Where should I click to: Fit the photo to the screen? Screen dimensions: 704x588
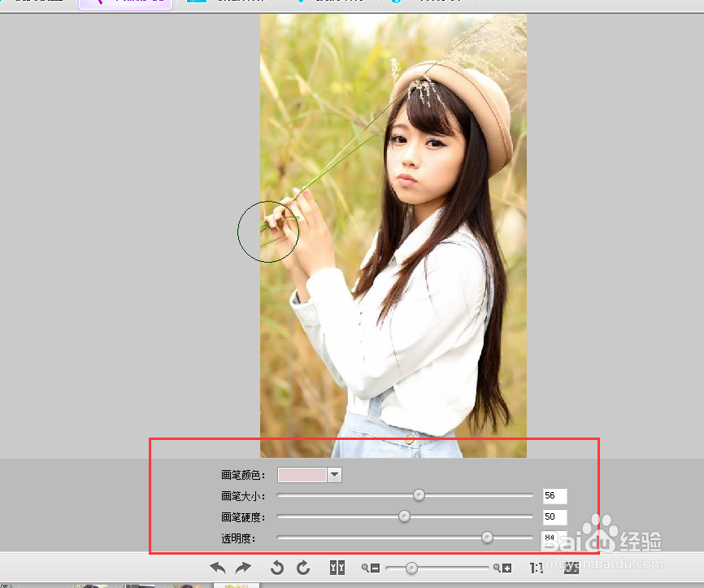pyautogui.click(x=571, y=568)
